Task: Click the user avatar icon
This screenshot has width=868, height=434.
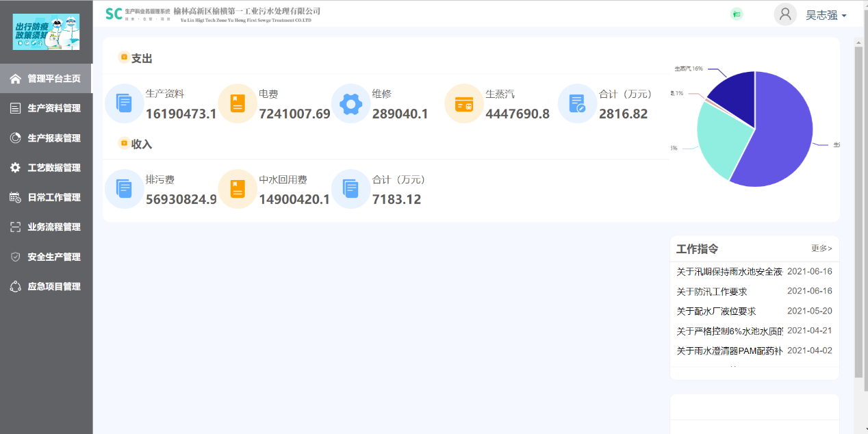Action: (784, 14)
